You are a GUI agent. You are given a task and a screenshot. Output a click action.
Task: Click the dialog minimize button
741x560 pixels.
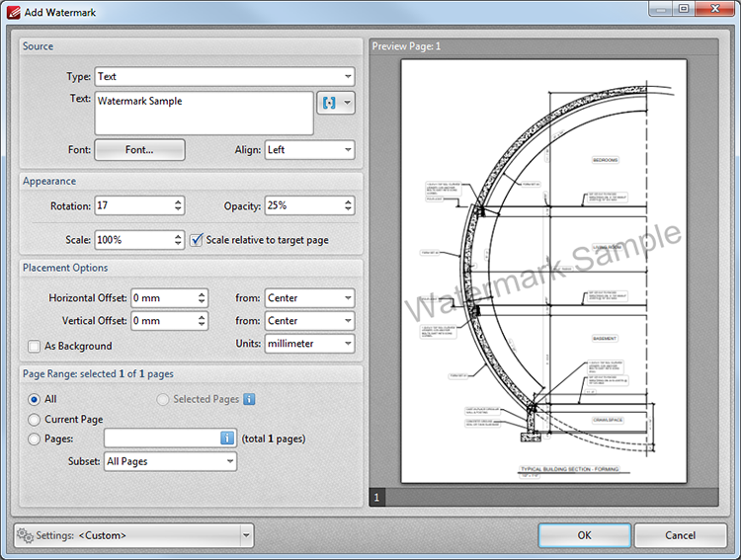point(661,9)
